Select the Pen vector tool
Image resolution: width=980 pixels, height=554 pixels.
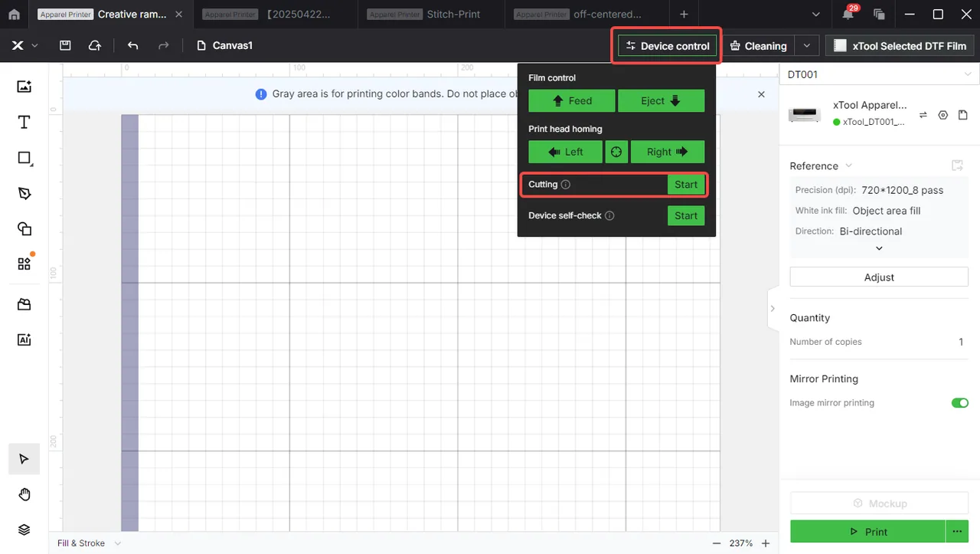pos(24,193)
